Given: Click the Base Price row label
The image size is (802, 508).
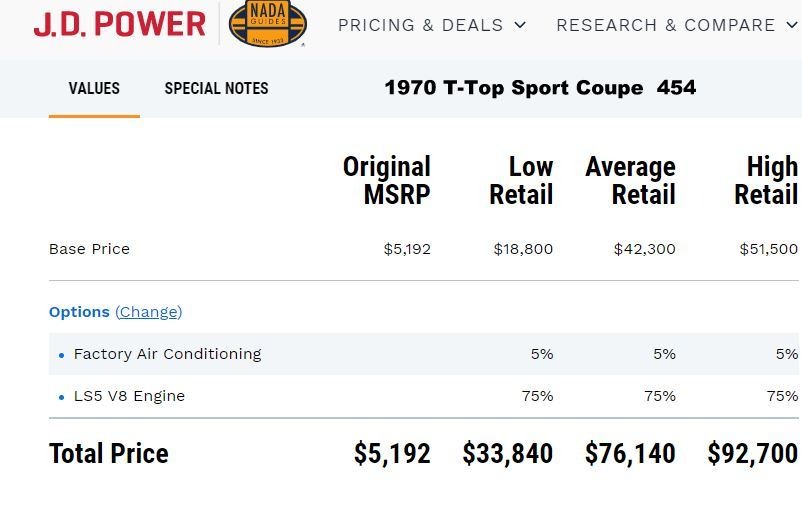Looking at the screenshot, I should (x=90, y=249).
